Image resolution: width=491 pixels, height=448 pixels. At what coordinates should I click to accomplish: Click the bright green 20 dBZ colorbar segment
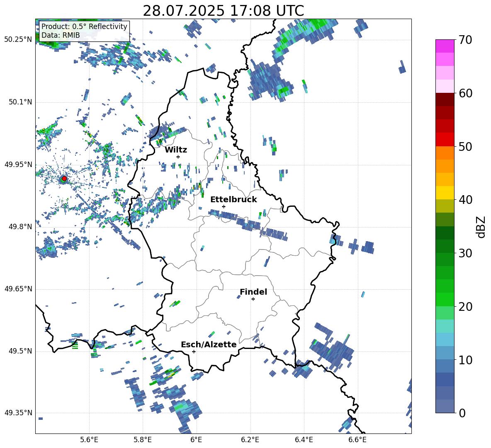click(445, 299)
